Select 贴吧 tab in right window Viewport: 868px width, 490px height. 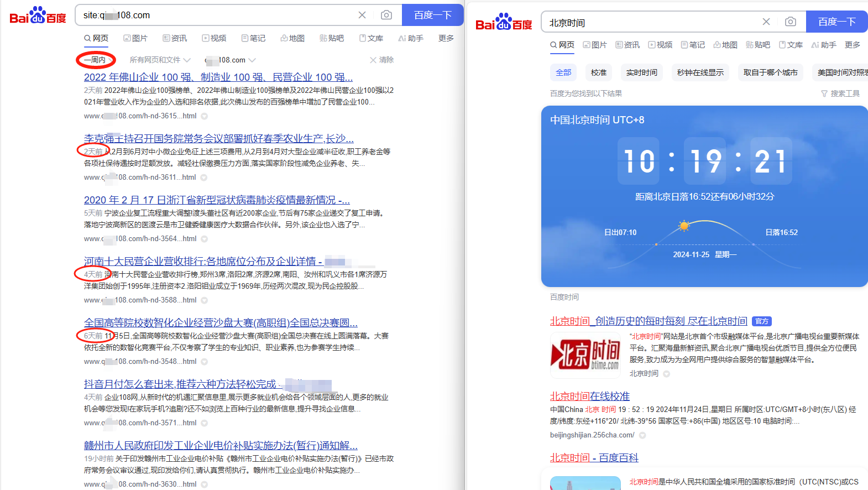click(758, 45)
